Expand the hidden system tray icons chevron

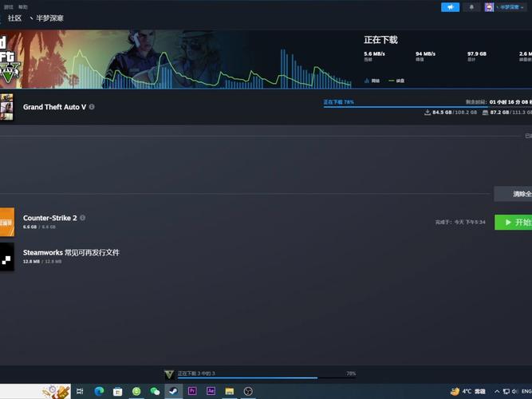click(x=497, y=392)
